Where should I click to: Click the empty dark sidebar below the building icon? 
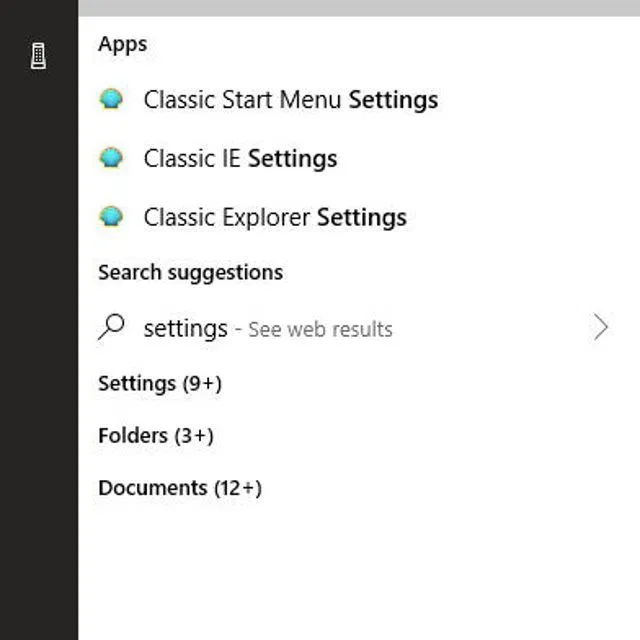[38, 350]
